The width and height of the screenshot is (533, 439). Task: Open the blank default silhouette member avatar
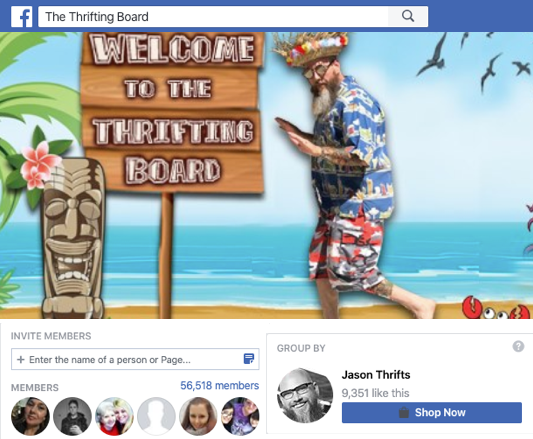click(156, 416)
